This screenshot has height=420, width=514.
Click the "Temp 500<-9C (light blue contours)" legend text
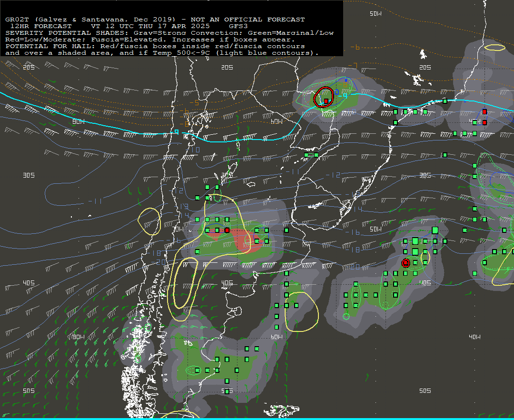click(235, 53)
